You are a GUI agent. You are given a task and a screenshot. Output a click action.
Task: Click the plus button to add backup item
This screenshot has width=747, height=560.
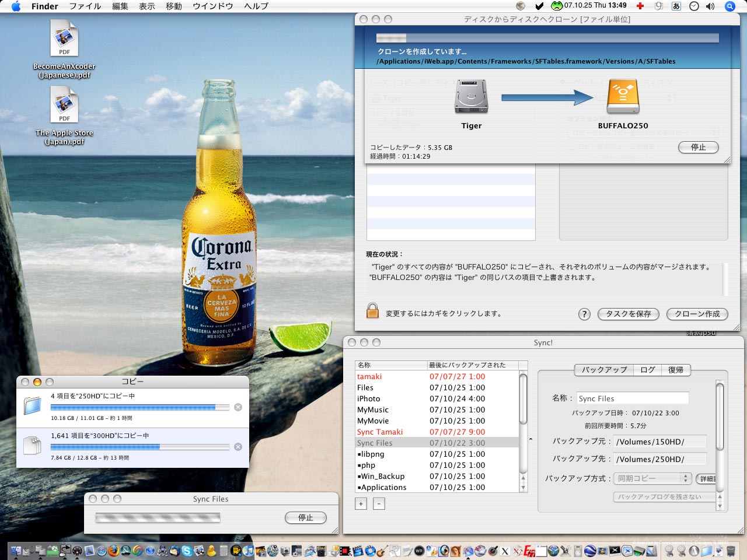361,504
